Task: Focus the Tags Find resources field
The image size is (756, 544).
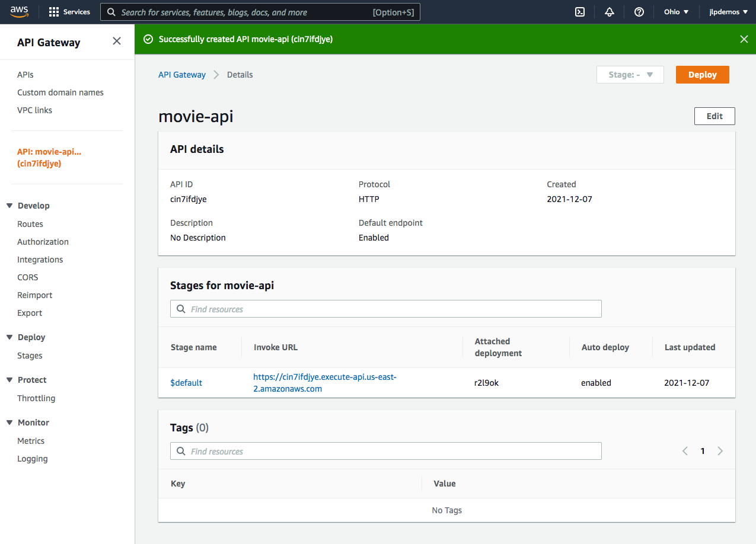Action: tap(386, 451)
